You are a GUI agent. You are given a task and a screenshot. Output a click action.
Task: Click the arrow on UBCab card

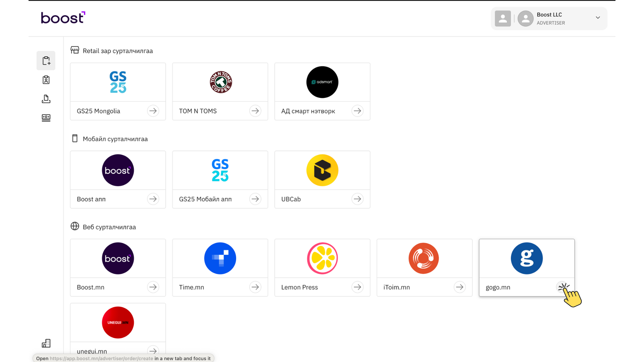click(x=358, y=199)
